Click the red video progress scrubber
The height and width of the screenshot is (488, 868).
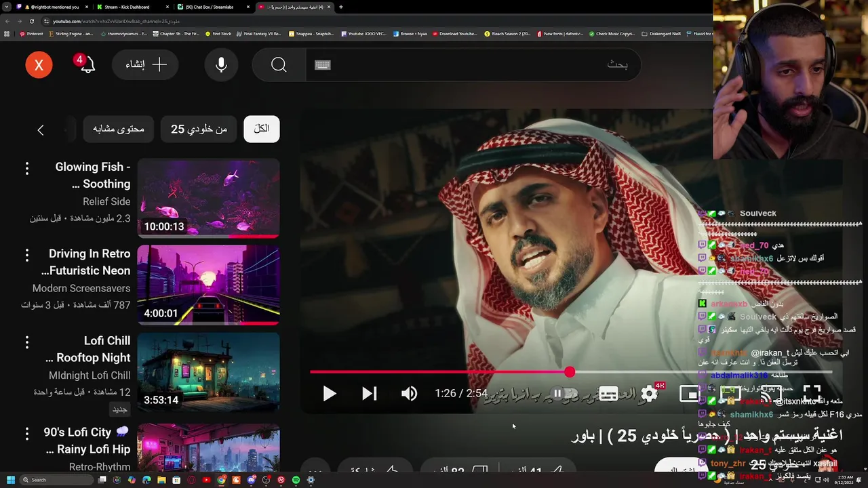pos(570,371)
